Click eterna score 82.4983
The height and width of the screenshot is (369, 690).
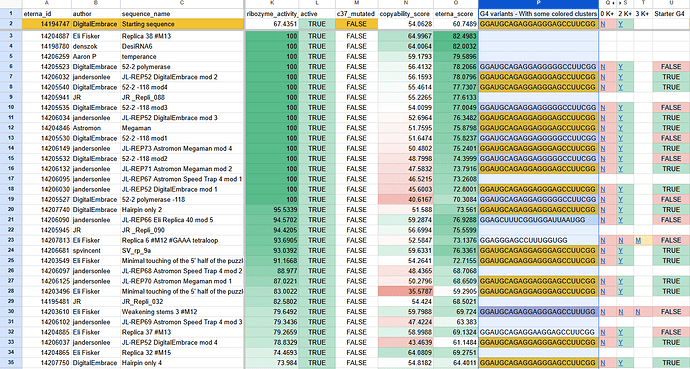455,36
